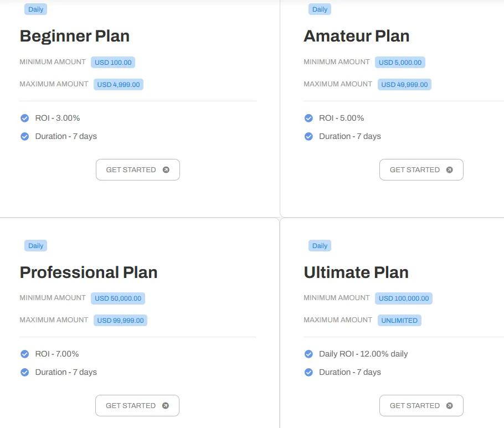
Task: Click the arrow icon in Amateur Plan's button
Action: (450, 170)
